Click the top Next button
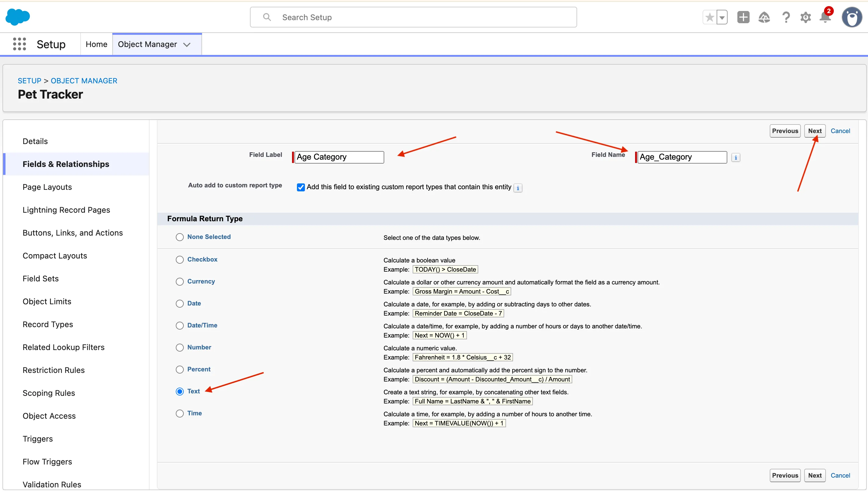Screen dimensions: 868x495 (x=815, y=131)
